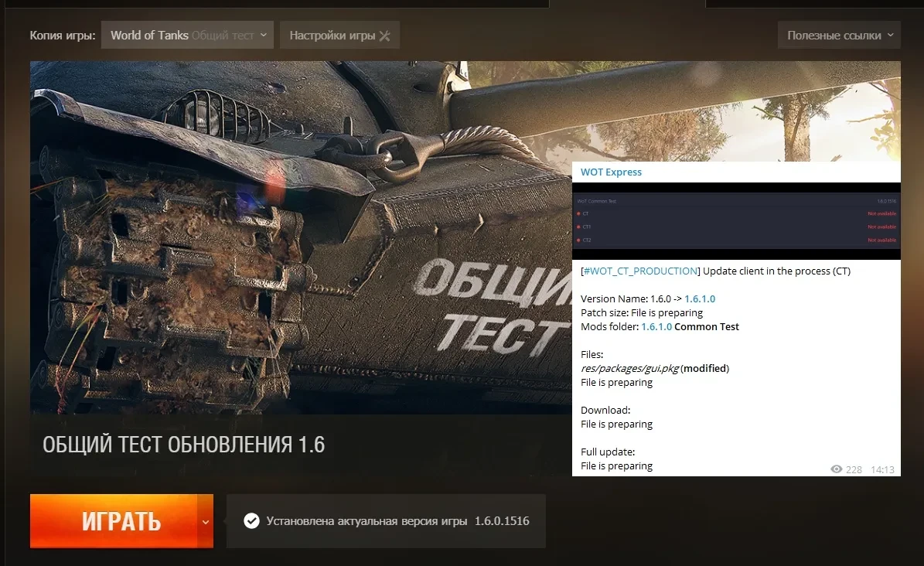
Task: Open the World of Tanks game copy dropdown
Action: pos(187,35)
